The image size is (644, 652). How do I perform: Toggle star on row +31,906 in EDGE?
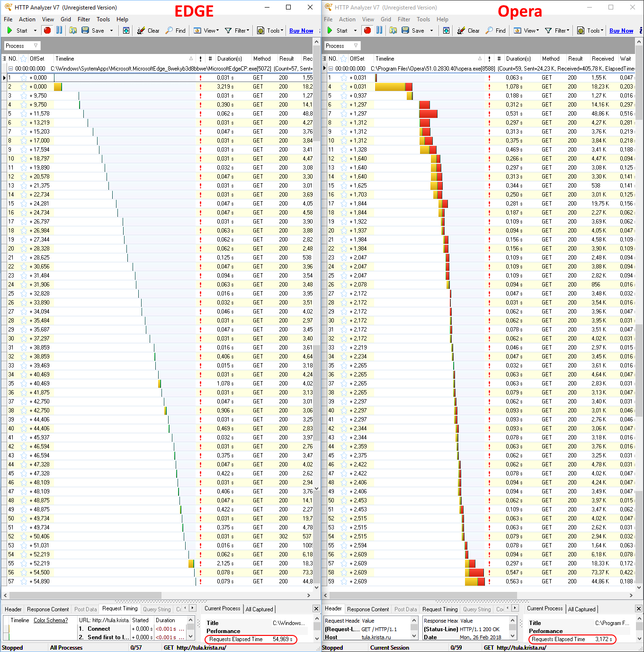[24, 285]
